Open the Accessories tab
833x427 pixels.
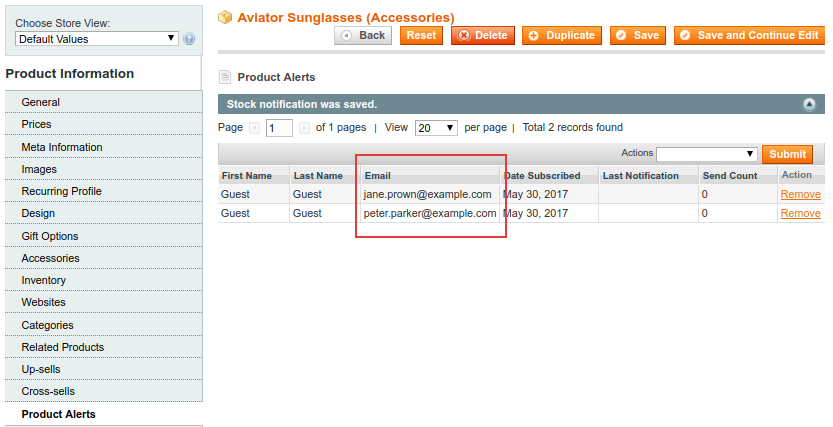[104, 258]
